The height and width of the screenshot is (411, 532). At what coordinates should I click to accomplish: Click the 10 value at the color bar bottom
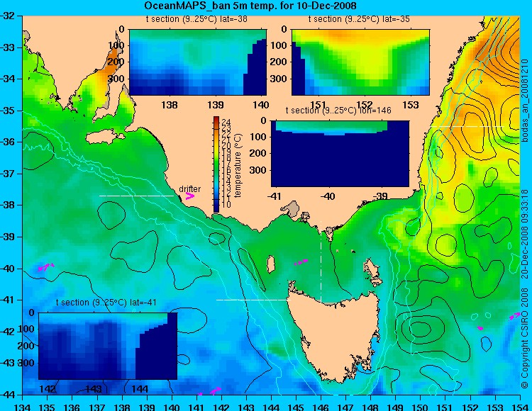pos(226,204)
